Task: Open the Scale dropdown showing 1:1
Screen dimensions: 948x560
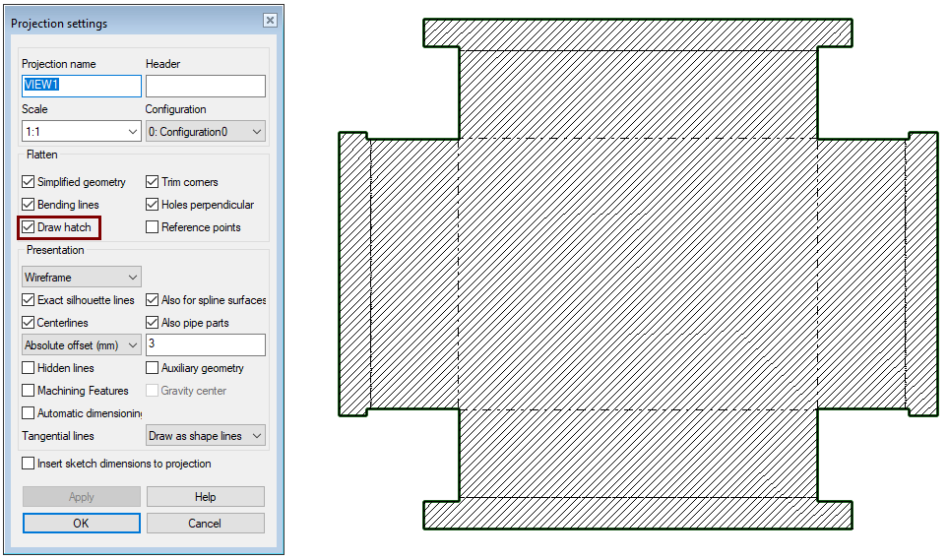Action: (x=82, y=131)
